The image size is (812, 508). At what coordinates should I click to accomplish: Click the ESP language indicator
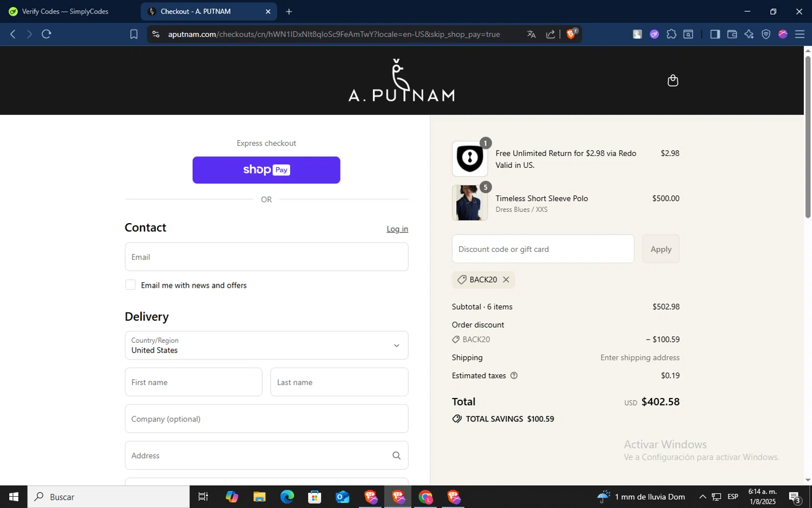(733, 497)
